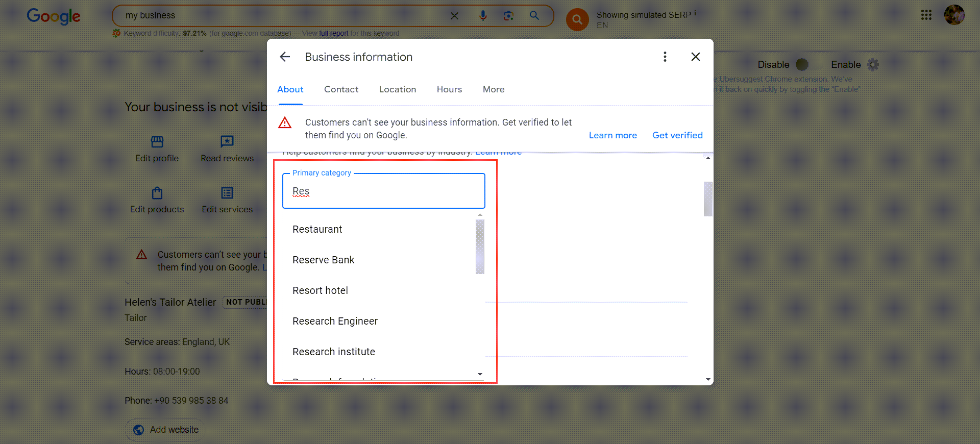The height and width of the screenshot is (444, 980).
Task: Click the Google logo
Action: 54,16
